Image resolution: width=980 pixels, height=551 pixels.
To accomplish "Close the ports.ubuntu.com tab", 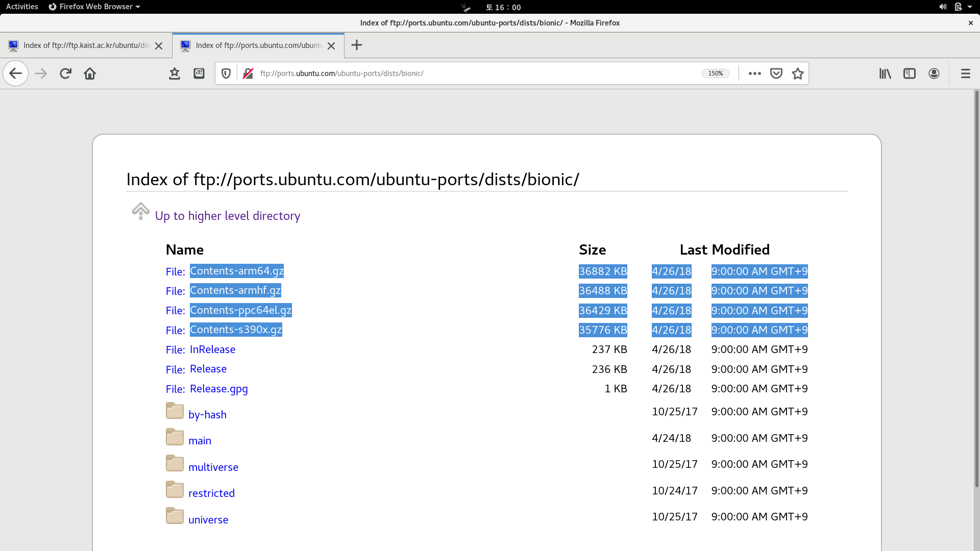I will 331,46.
